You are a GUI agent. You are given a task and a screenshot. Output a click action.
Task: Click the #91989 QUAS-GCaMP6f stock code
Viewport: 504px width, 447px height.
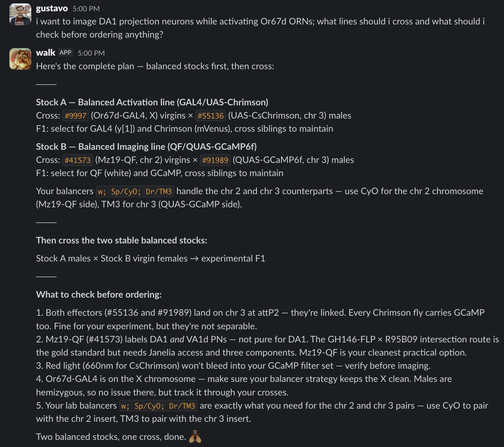pos(215,160)
